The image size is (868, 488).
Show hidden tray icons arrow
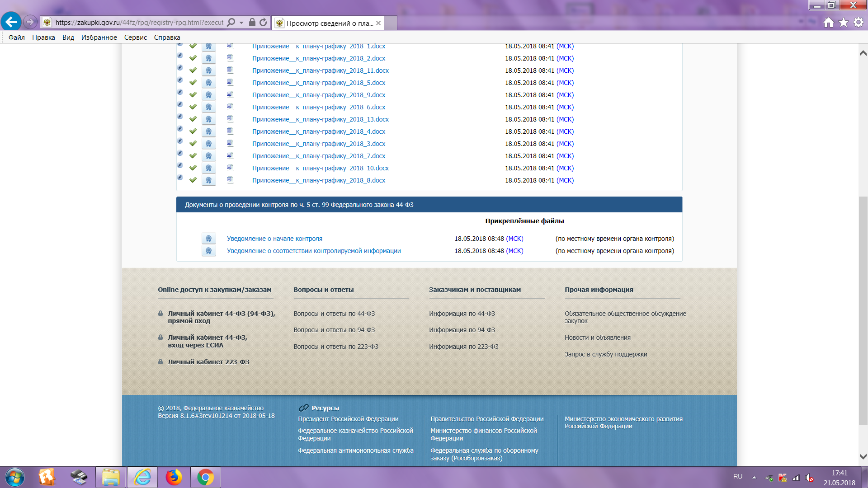tap(754, 477)
